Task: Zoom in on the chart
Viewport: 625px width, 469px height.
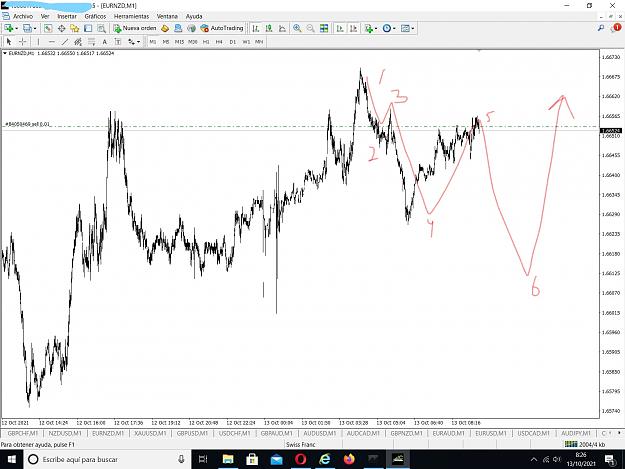Action: (297, 28)
